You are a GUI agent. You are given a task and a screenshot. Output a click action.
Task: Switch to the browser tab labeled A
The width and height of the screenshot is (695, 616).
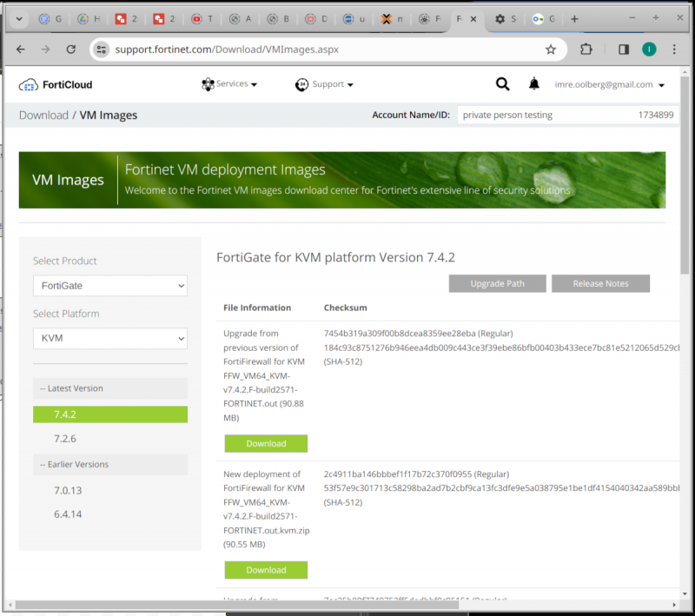241,19
